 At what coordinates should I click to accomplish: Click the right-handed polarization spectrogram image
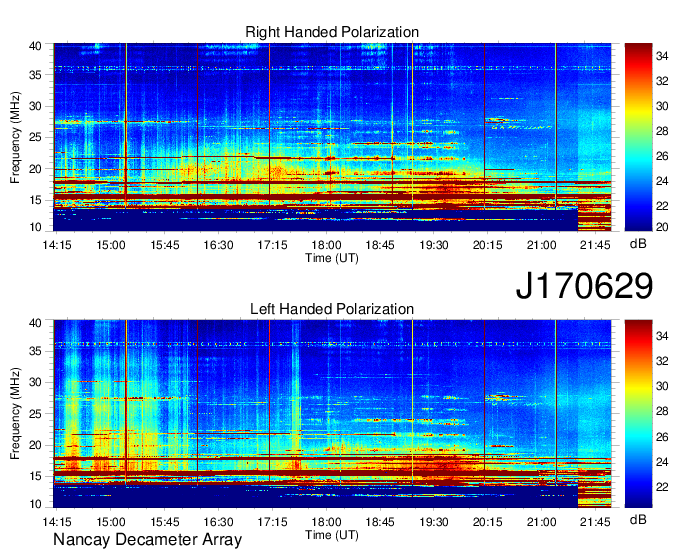pos(332,137)
